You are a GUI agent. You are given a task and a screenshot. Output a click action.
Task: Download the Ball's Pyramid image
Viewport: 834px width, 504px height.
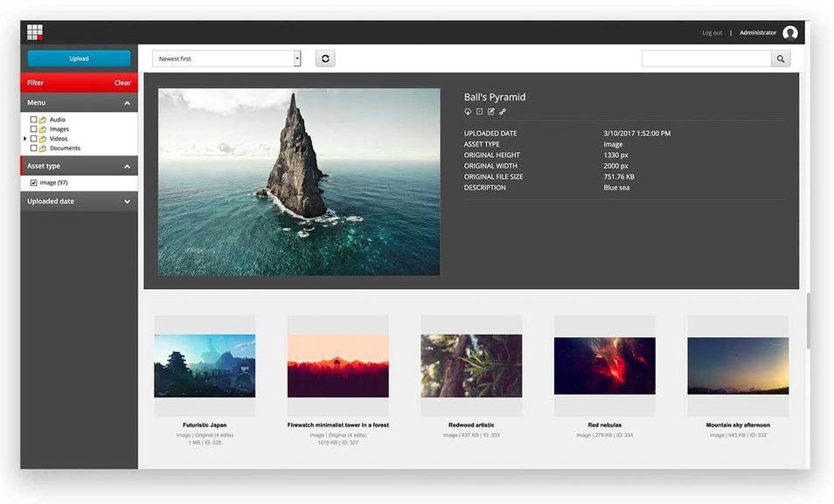click(x=468, y=111)
